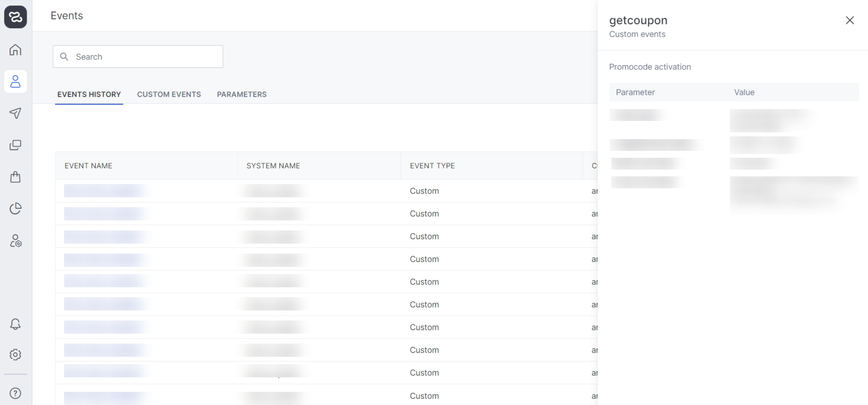Screen dimensions: 868x405
Task: Click the Parameter column header in panel
Action: point(635,92)
